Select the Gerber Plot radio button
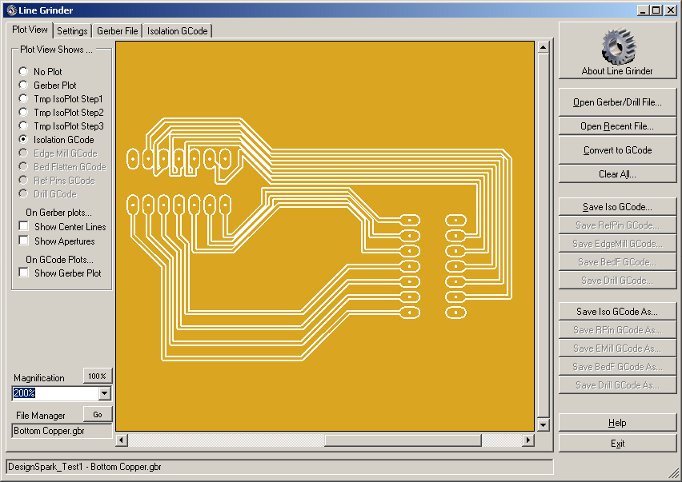Image resolution: width=682 pixels, height=482 pixels. (24, 86)
